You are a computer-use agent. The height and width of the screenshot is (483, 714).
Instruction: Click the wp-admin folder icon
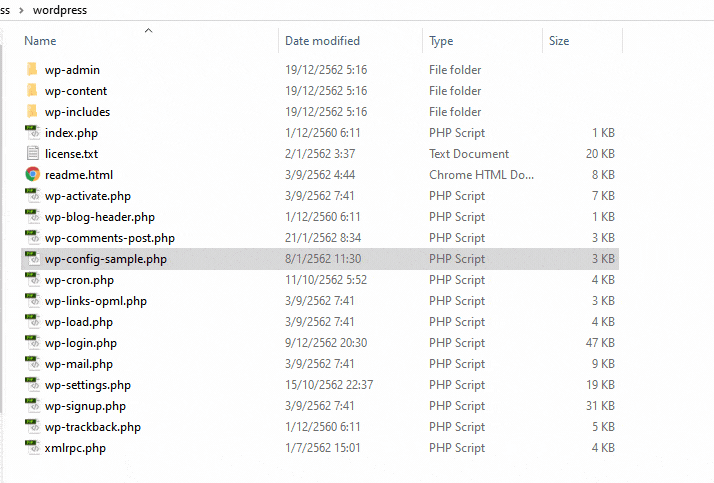pos(32,69)
